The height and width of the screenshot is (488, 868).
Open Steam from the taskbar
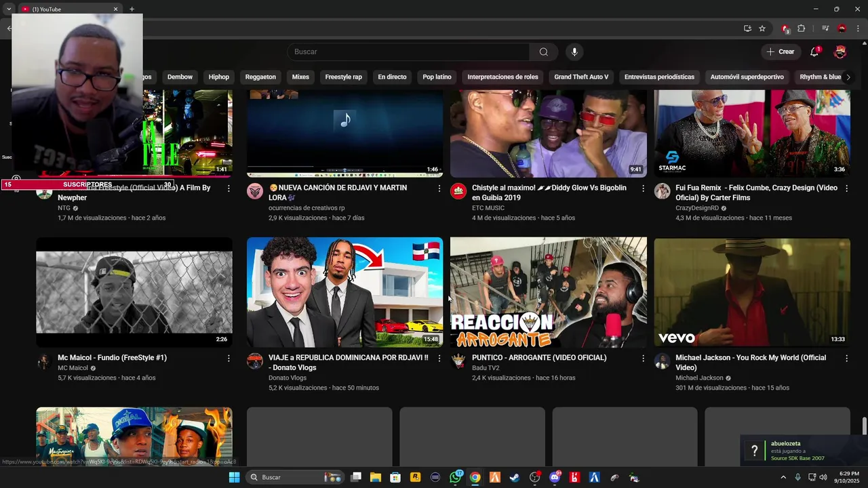[x=515, y=477]
